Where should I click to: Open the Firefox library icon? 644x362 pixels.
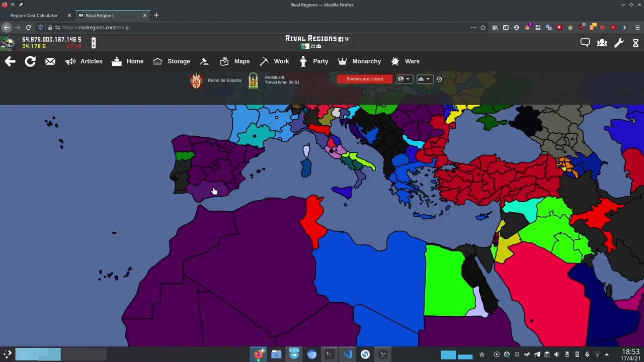tap(495, 28)
